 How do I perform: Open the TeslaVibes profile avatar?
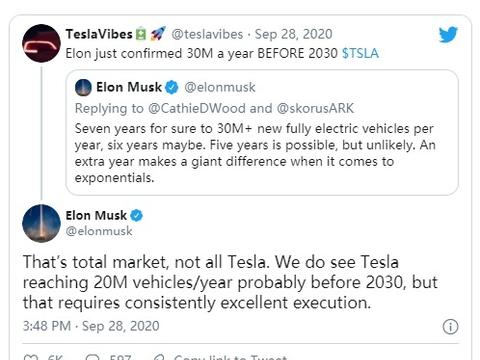41,43
